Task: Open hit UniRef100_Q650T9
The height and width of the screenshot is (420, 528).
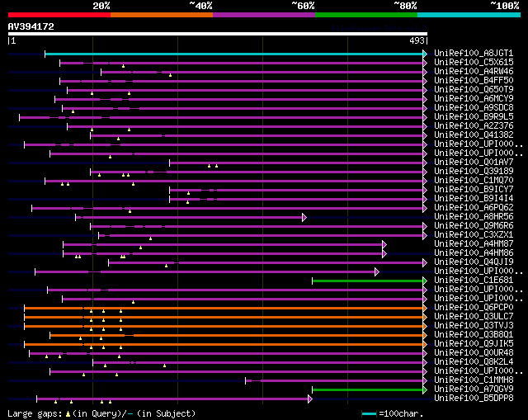Action: pos(474,90)
